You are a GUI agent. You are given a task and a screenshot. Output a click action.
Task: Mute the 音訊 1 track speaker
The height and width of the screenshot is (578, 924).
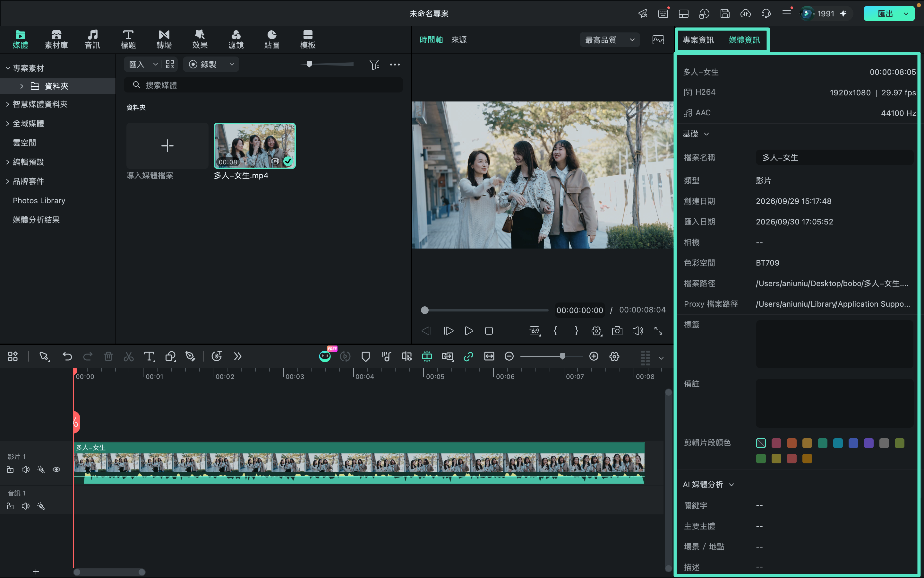click(x=26, y=506)
